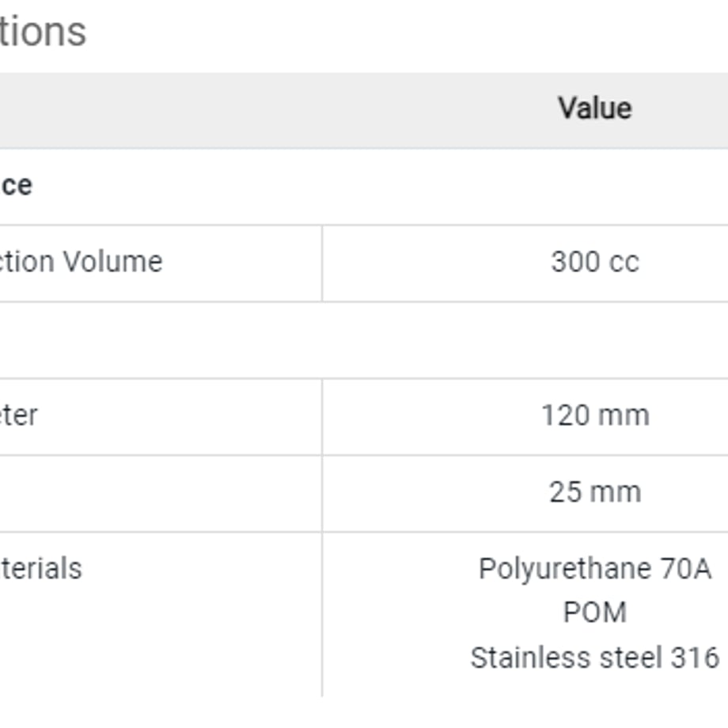This screenshot has height=728, width=728.
Task: Select the 25 mm value cell
Action: pos(525,493)
